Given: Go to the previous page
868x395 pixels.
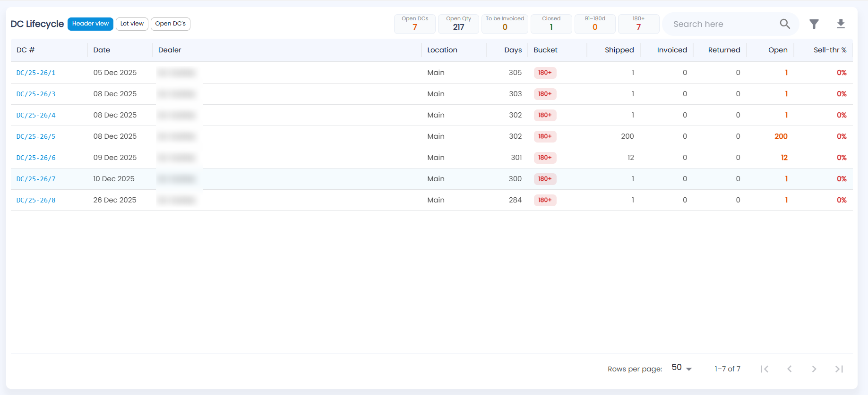Looking at the screenshot, I should 790,369.
